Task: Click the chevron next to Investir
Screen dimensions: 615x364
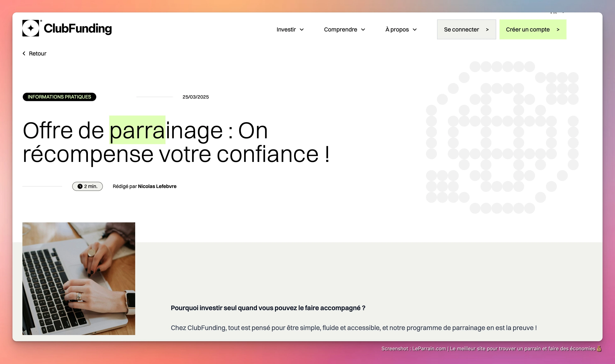Action: pos(302,29)
